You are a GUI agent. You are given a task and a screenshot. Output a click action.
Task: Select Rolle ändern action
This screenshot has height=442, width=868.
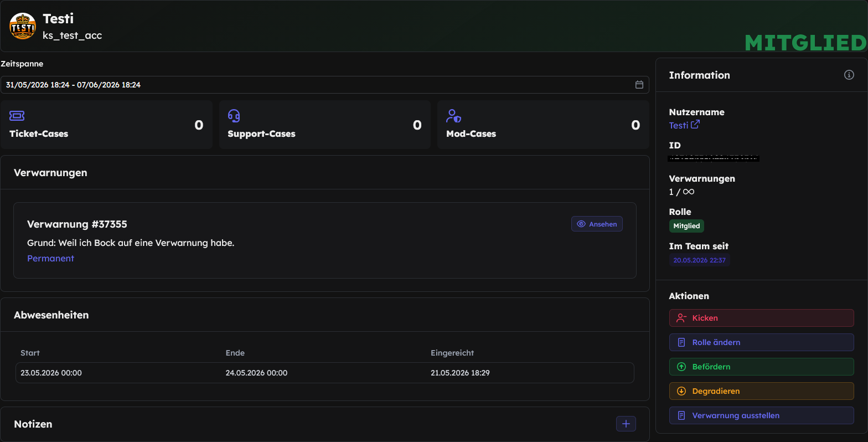click(x=761, y=342)
